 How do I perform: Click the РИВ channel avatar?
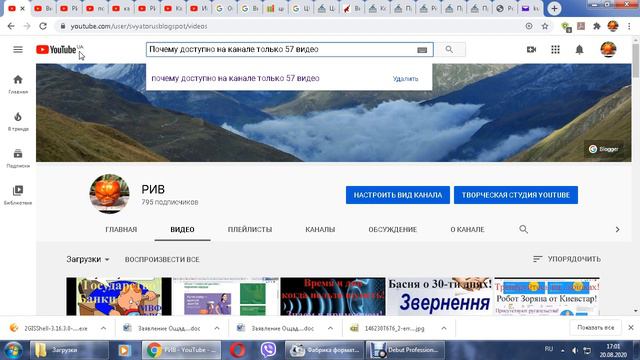[109, 194]
